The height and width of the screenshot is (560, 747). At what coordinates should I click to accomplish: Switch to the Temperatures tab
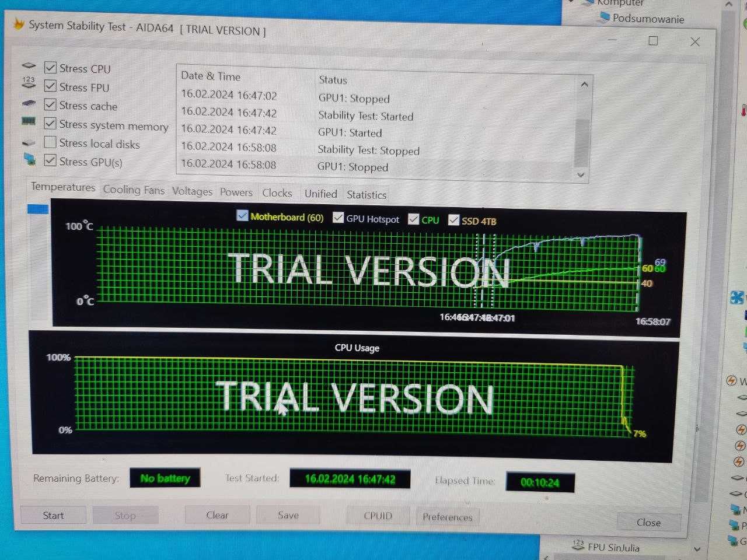pos(63,187)
